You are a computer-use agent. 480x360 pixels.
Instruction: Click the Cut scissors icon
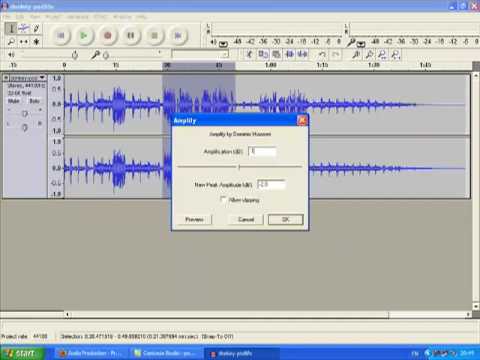pyautogui.click(x=249, y=54)
